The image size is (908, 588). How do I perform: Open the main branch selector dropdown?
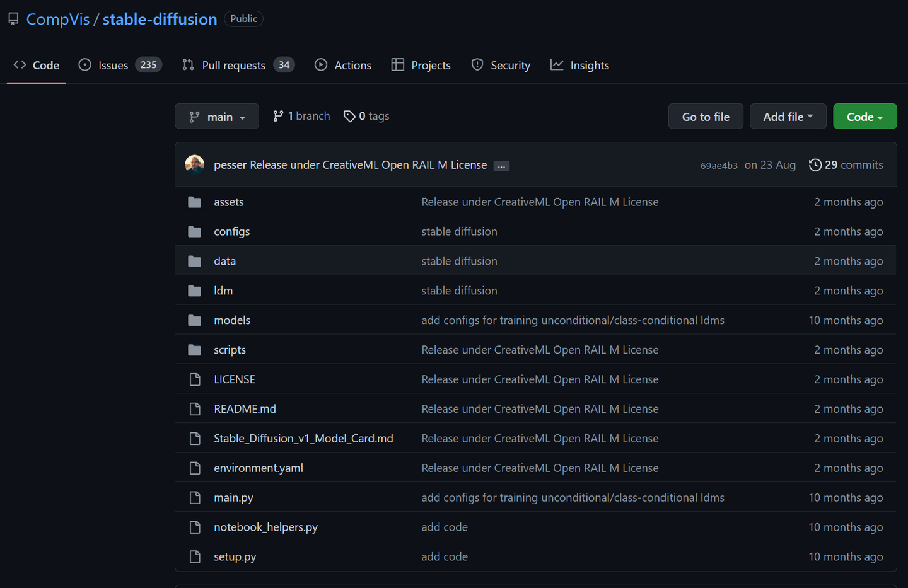pos(217,117)
